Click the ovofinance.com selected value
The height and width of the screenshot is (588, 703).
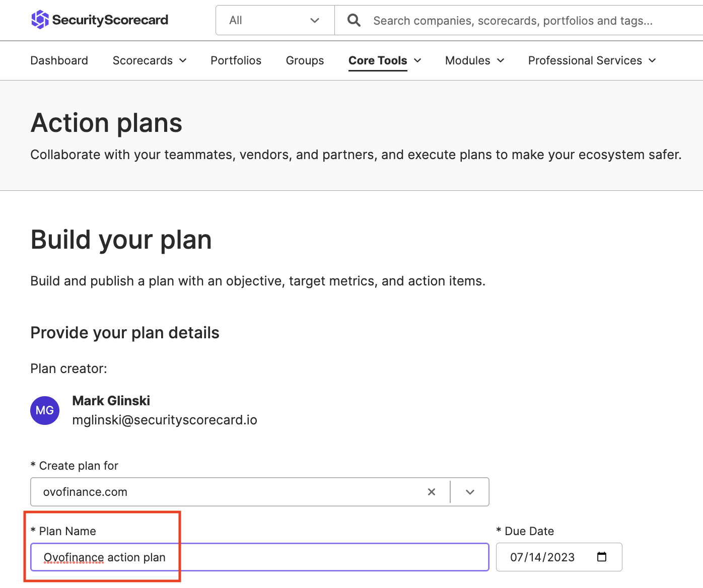(85, 492)
